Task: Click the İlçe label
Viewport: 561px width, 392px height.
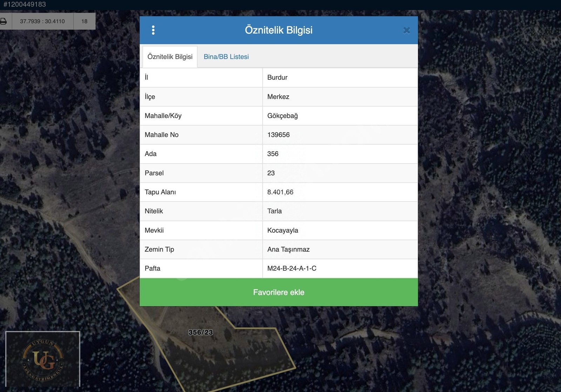Action: pos(150,97)
